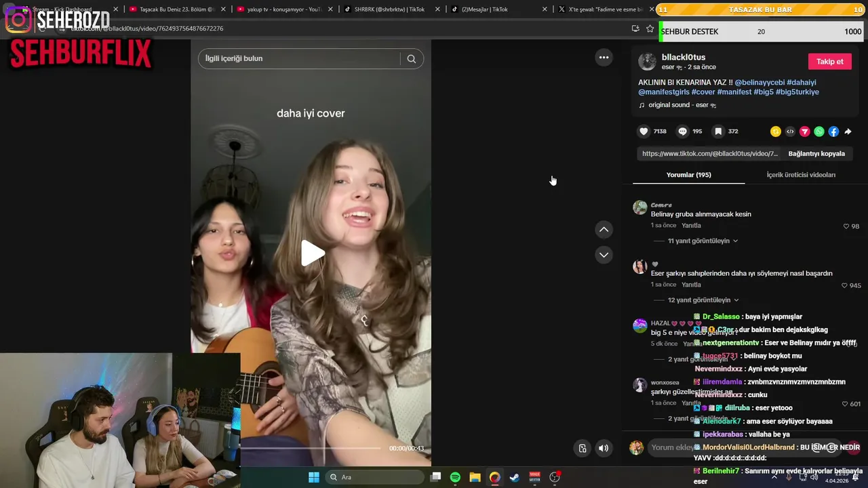Play the TikTok video

(313, 253)
